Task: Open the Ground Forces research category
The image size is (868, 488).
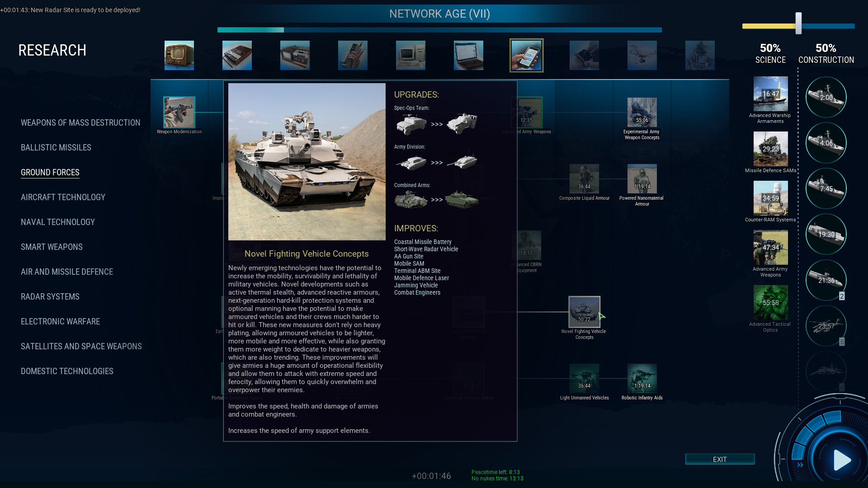Action: pos(50,172)
